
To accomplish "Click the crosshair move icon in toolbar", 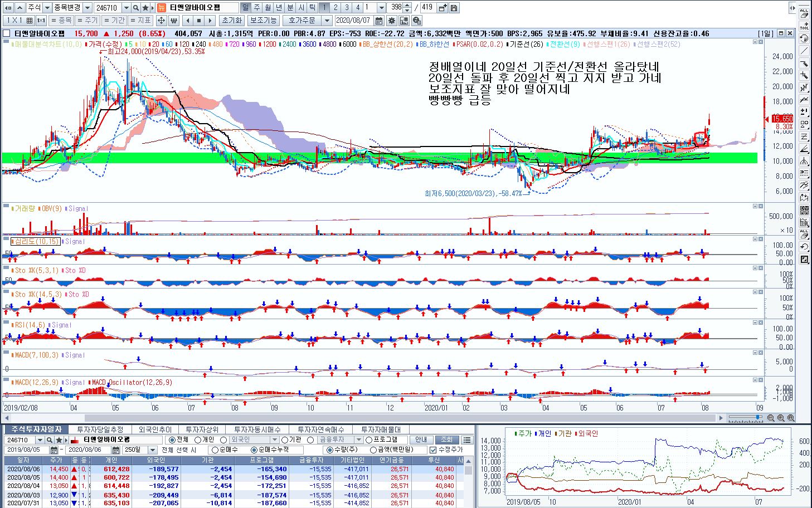I will (161, 21).
